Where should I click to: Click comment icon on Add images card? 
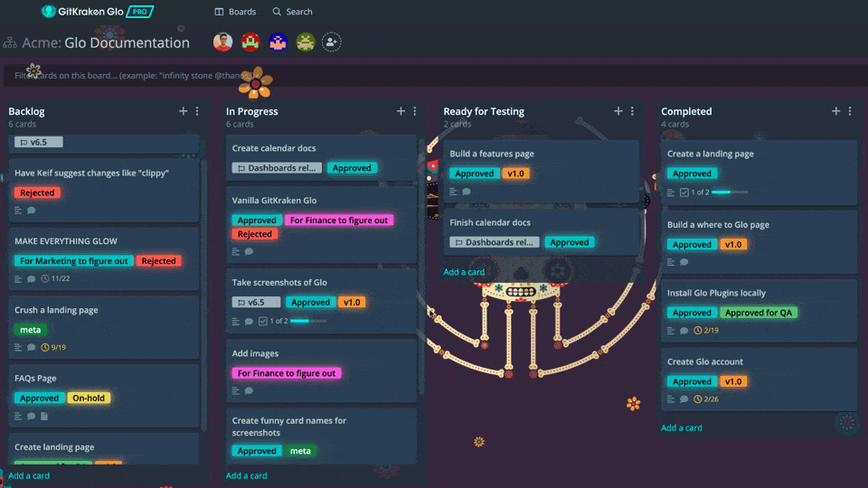click(250, 391)
